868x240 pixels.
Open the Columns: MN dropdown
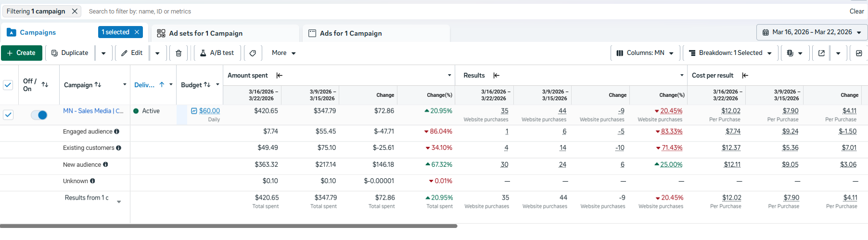pos(645,53)
